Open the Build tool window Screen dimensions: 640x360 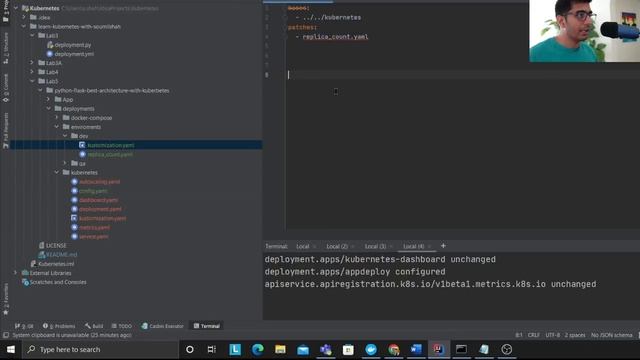[x=94, y=326]
